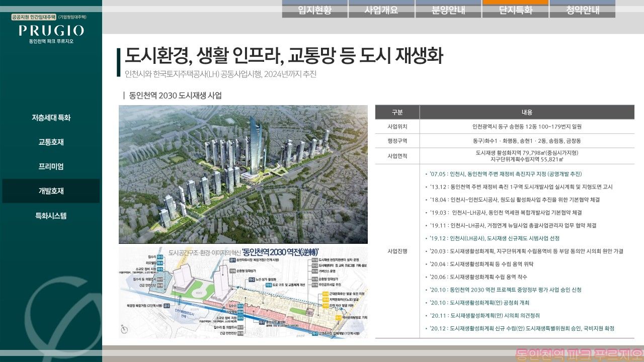
Task: Select the 단지특화 top tab
Action: pos(515,9)
